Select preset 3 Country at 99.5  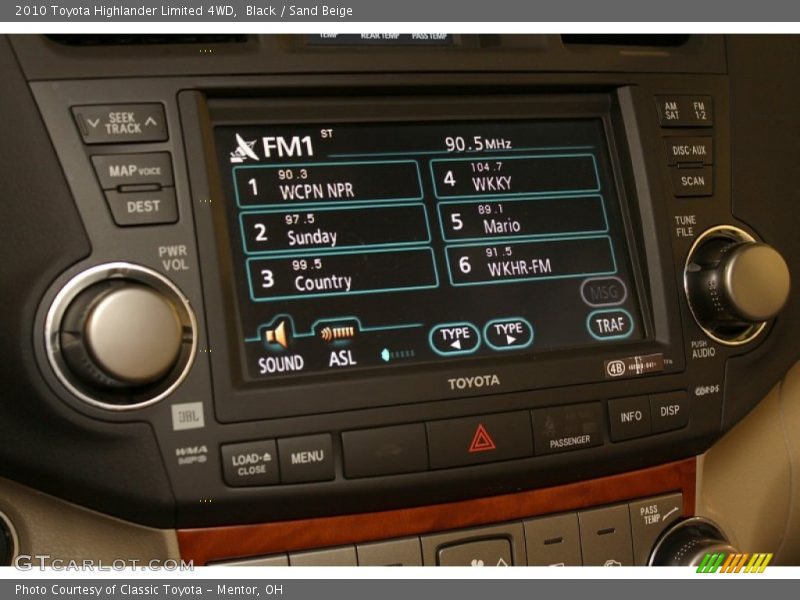tap(342, 274)
